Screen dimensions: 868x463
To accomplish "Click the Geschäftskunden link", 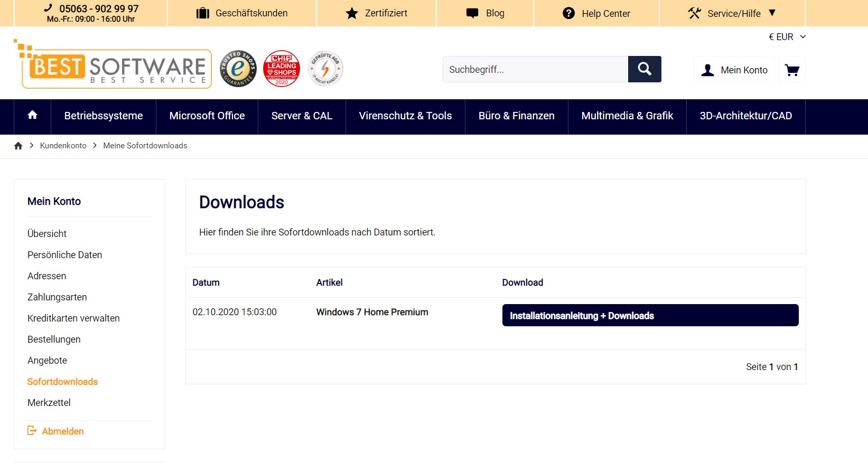I will (x=251, y=13).
